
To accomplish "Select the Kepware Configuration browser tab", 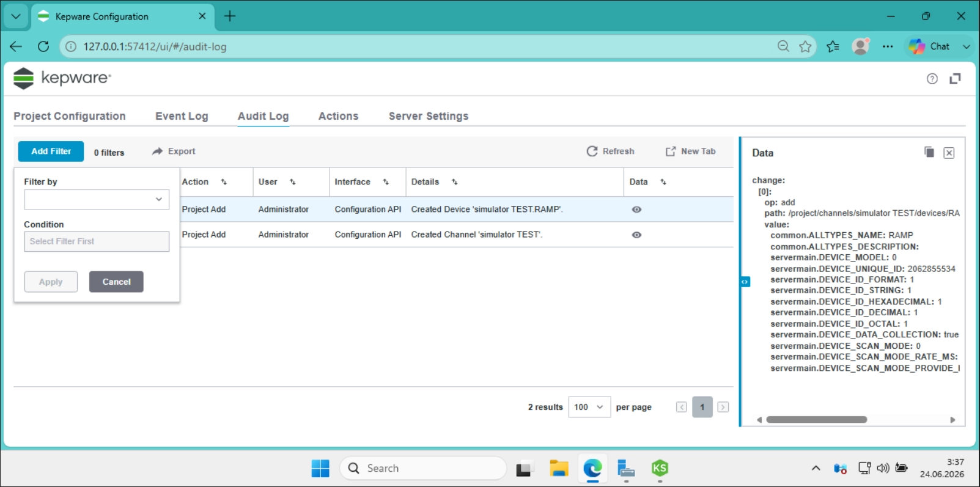I will click(122, 16).
